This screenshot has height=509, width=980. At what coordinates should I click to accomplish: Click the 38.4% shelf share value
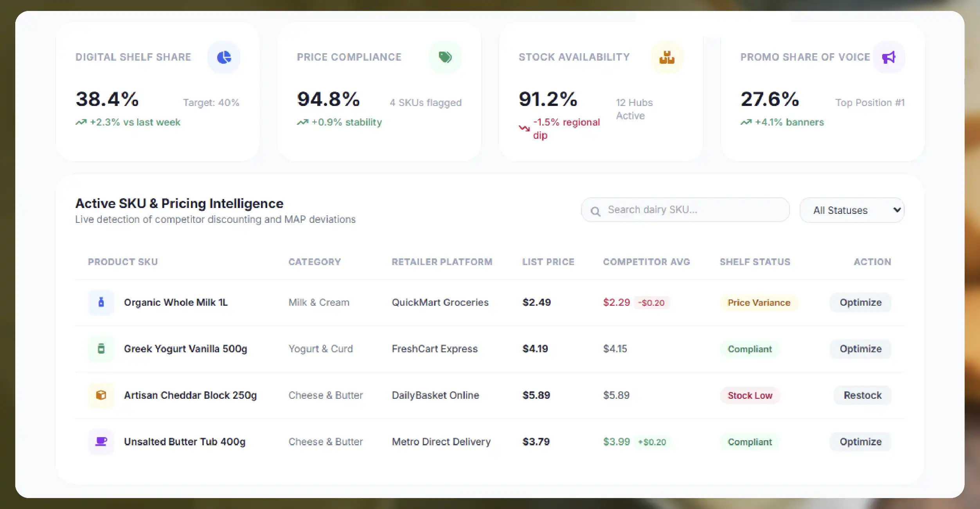tap(107, 99)
